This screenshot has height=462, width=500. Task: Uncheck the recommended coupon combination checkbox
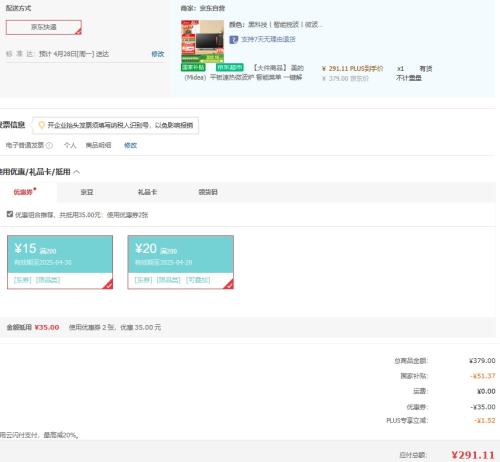10,214
